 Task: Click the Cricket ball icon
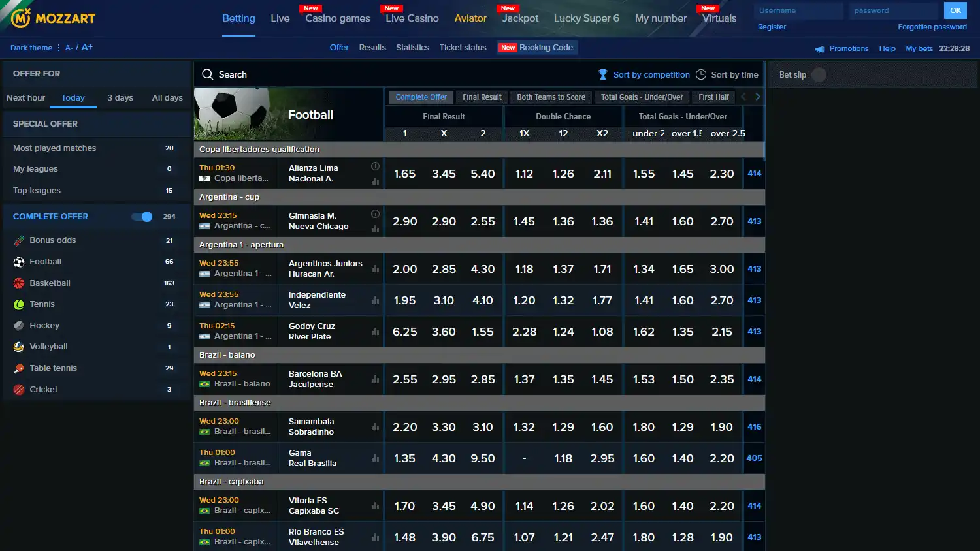coord(19,390)
